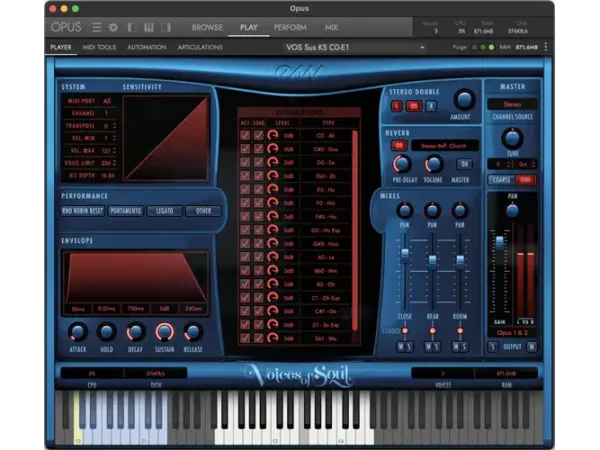Click the envelope Decay knob

135,332
